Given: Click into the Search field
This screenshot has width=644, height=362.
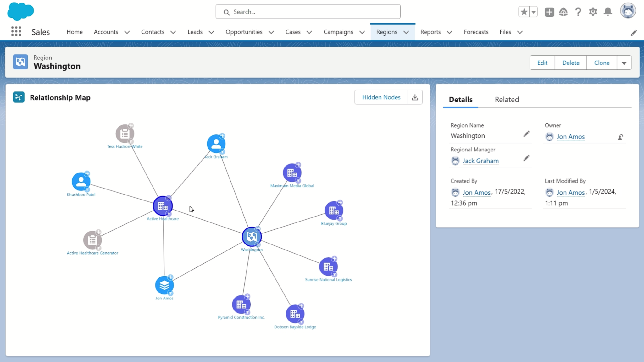Looking at the screenshot, I should [308, 12].
